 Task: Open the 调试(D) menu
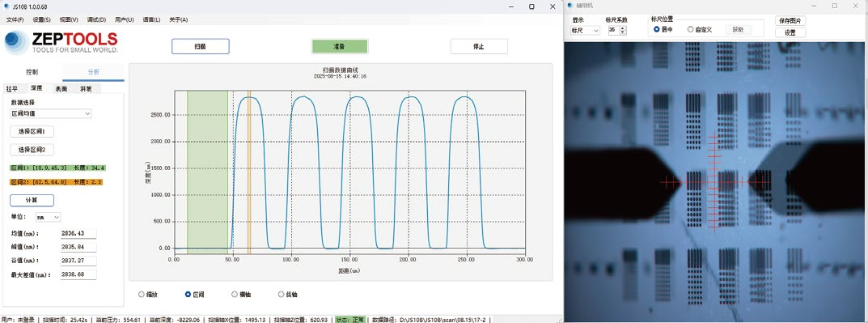(96, 19)
